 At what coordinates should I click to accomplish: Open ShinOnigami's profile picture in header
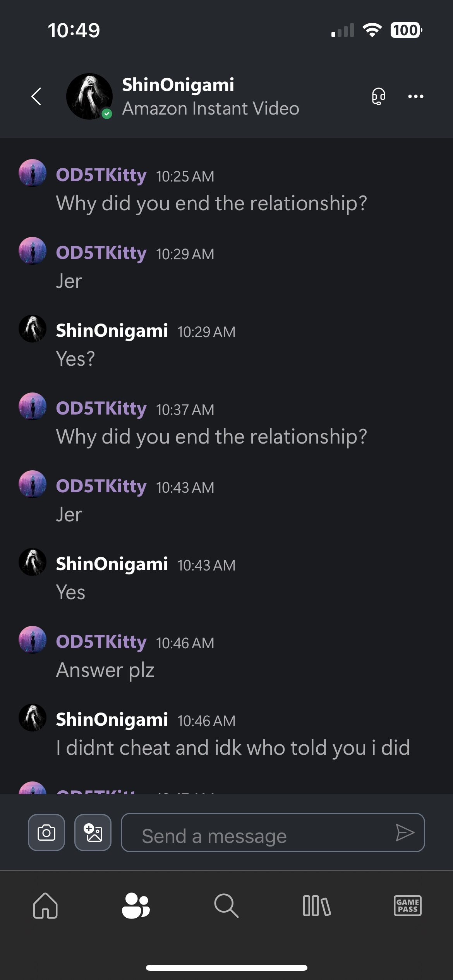coord(89,96)
